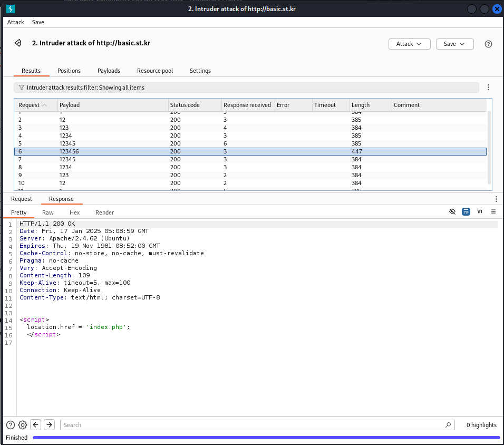Sort by the Status code column header
Screen dimensions: 504x445
(x=195, y=105)
